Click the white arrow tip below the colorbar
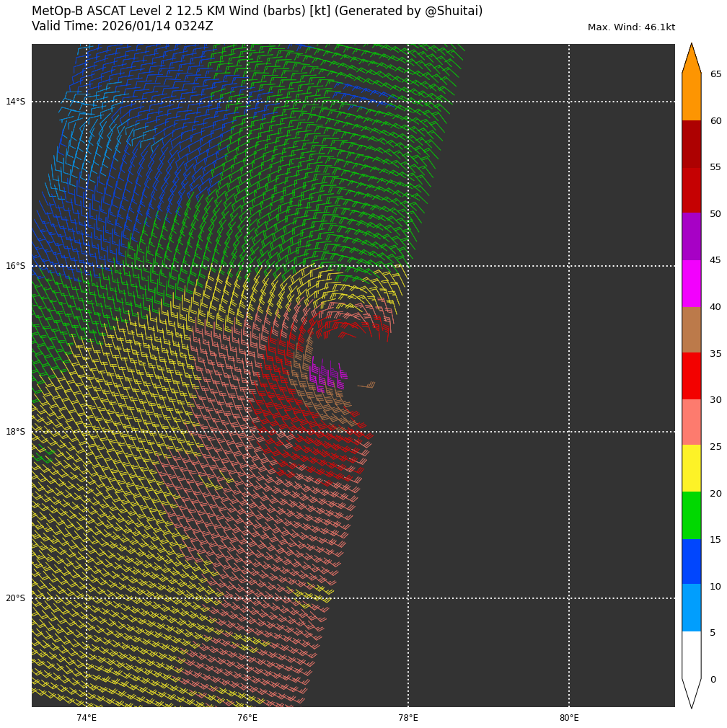 click(x=691, y=693)
